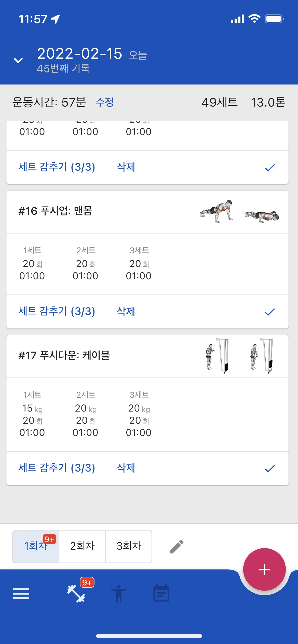Viewport: 298px width, 644px height.
Task: Tap the cable pushdown exercise illustration
Action: (239, 356)
